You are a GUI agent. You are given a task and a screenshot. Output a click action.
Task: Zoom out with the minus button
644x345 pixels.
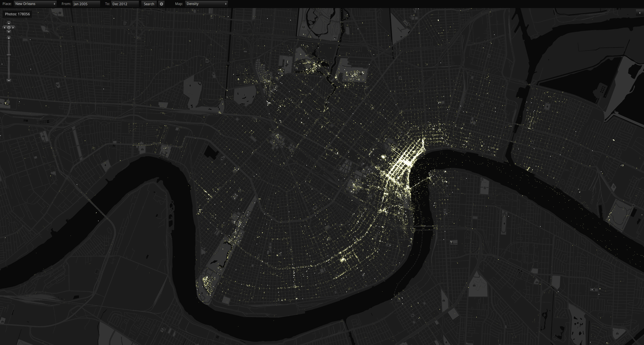(9, 80)
